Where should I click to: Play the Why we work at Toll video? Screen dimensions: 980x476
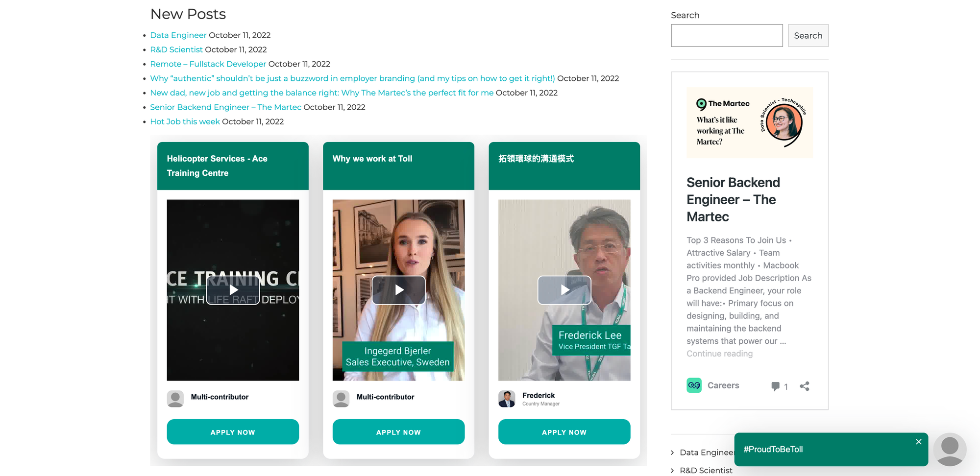coord(398,290)
